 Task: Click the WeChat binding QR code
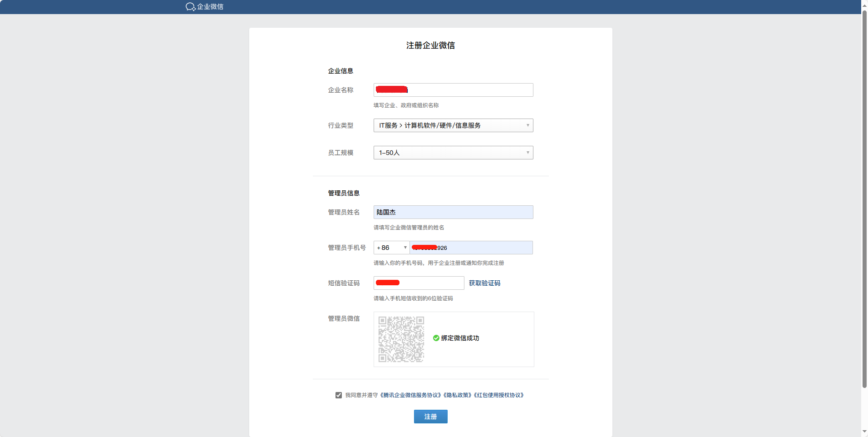click(x=401, y=339)
